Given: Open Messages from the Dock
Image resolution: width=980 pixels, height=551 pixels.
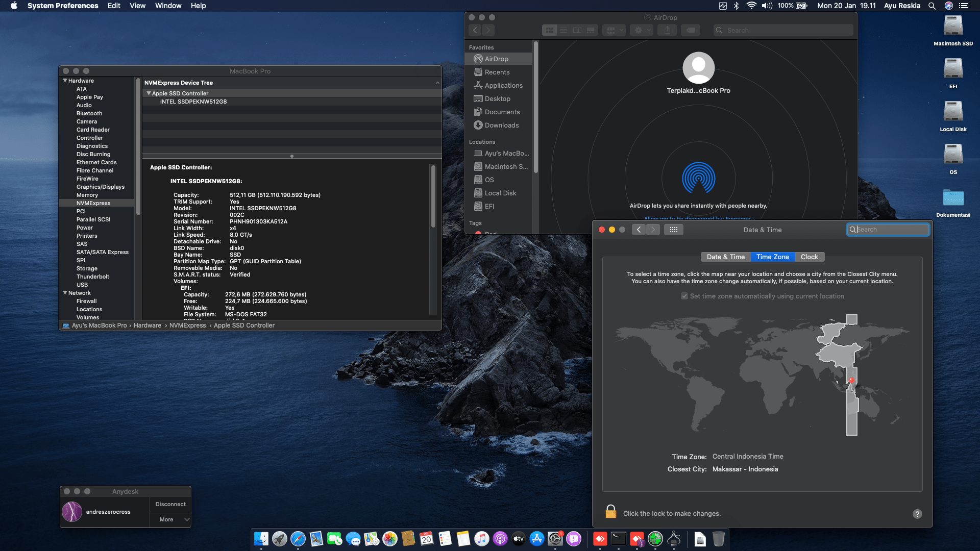Looking at the screenshot, I should [x=353, y=539].
